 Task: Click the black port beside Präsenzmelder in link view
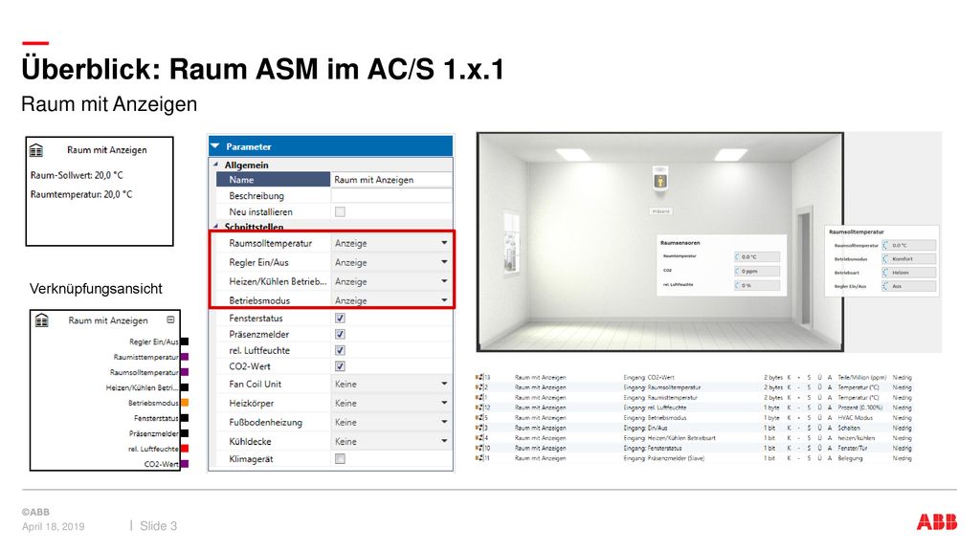pyautogui.click(x=185, y=433)
